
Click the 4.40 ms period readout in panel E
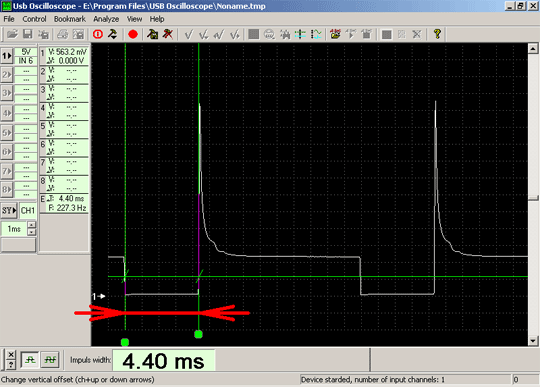(x=71, y=199)
